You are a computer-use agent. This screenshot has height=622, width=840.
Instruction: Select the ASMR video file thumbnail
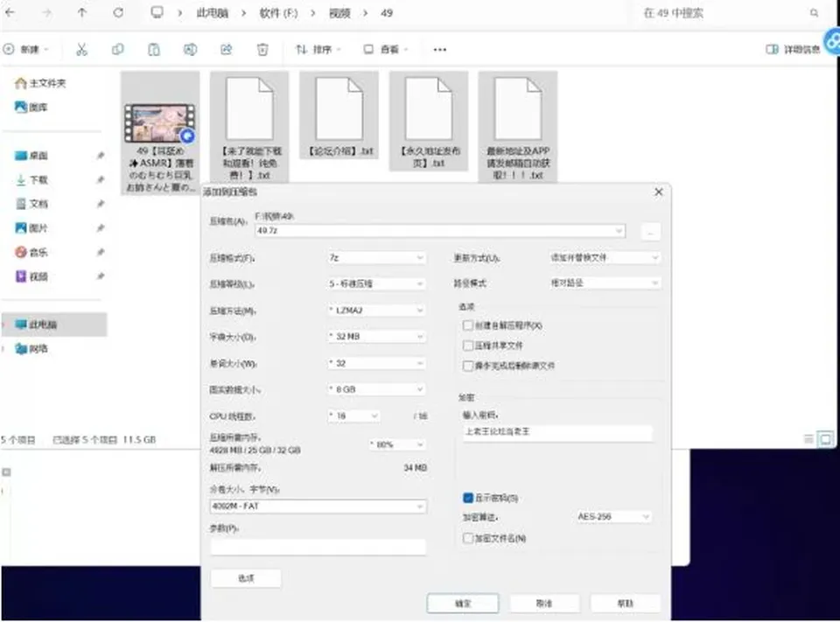click(159, 122)
